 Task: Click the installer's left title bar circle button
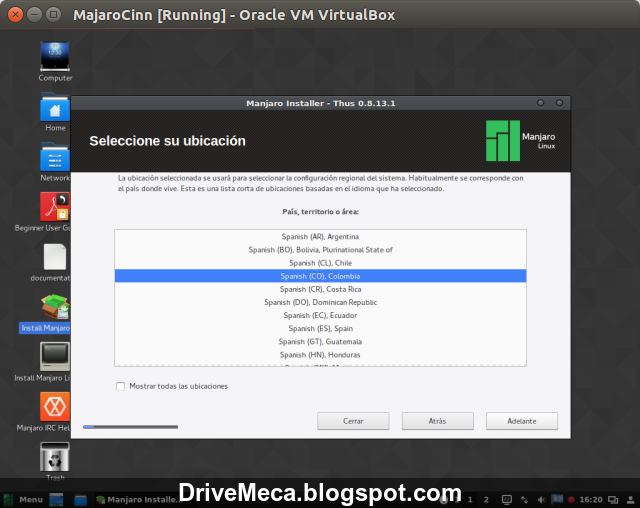click(540, 103)
